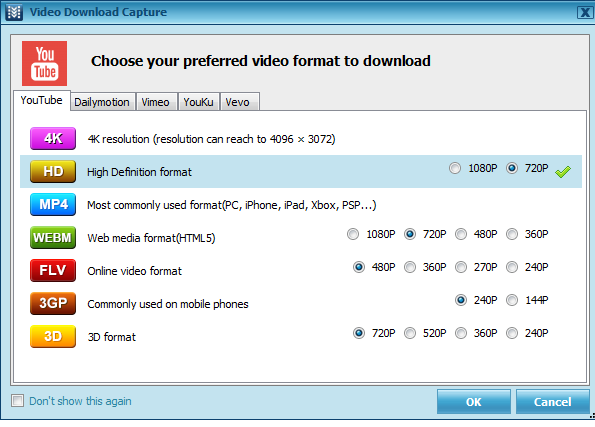
Task: Click the green checkmark in HD row
Action: click(563, 172)
